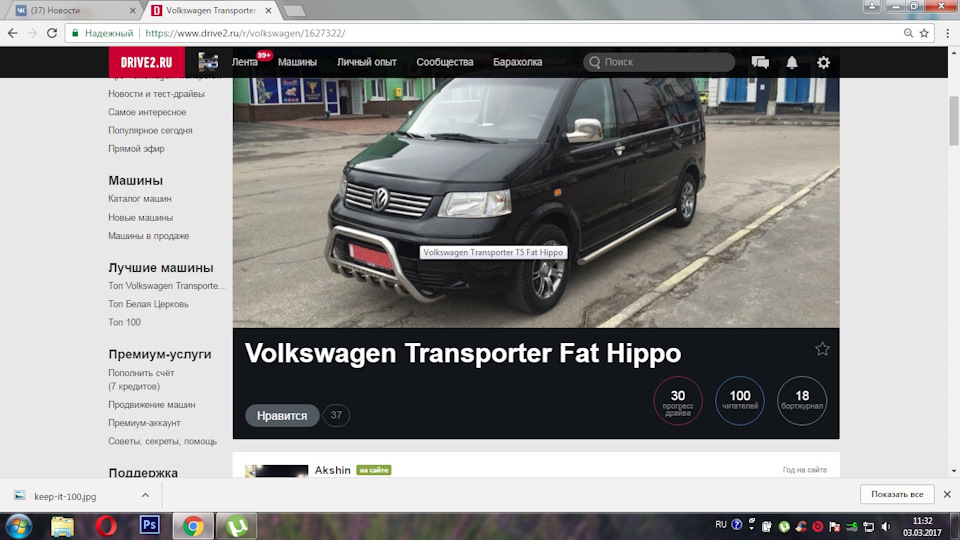960x540 pixels.
Task: Click the page vertical scrollbar thumb
Action: tap(954, 121)
